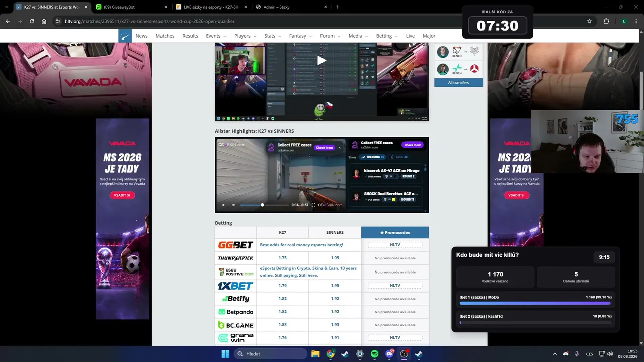
Task: Open the browser home page icon
Action: click(44, 21)
